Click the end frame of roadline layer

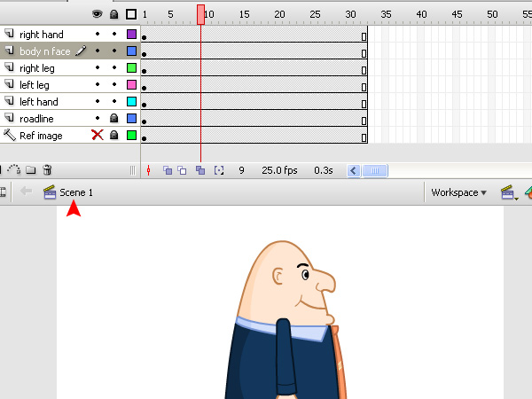364,121
